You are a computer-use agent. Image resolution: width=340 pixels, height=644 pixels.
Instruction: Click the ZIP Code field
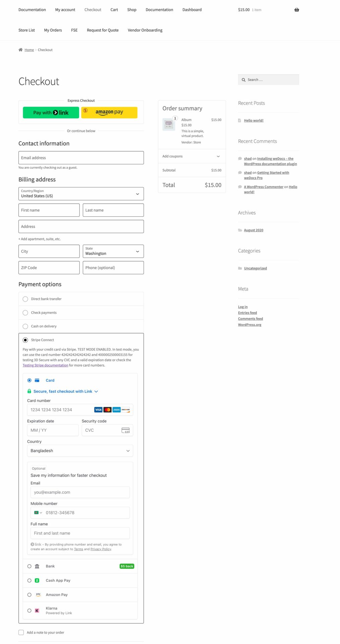pos(49,268)
